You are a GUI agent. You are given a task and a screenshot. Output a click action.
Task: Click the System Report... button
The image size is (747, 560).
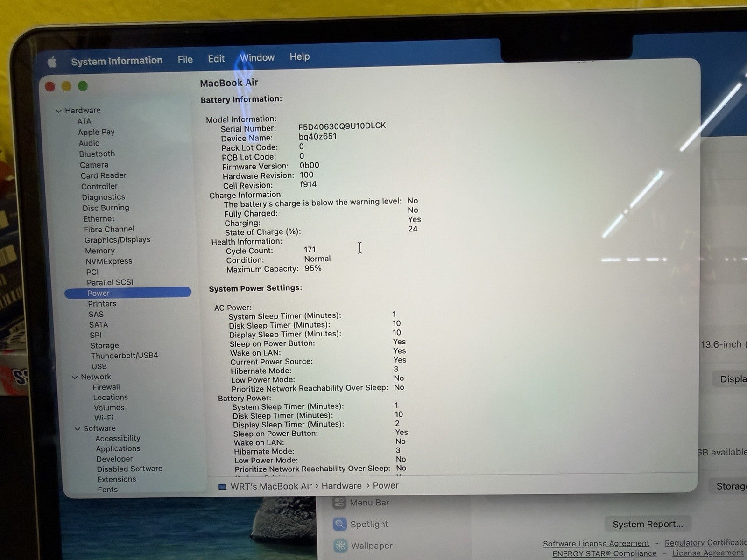coord(648,525)
